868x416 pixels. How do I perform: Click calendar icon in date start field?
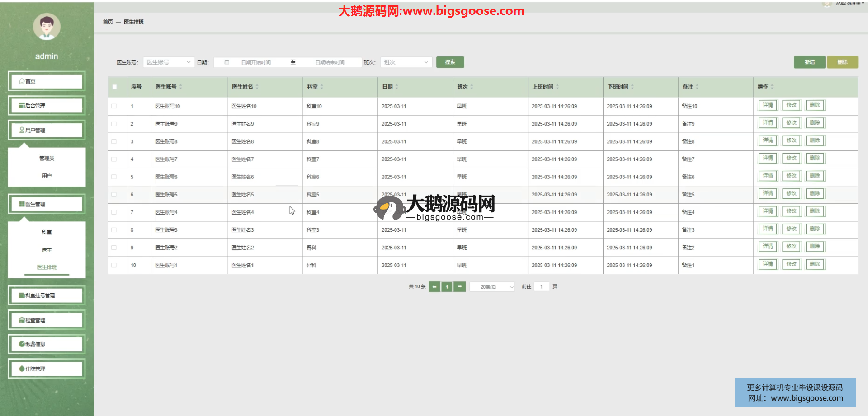tap(227, 62)
